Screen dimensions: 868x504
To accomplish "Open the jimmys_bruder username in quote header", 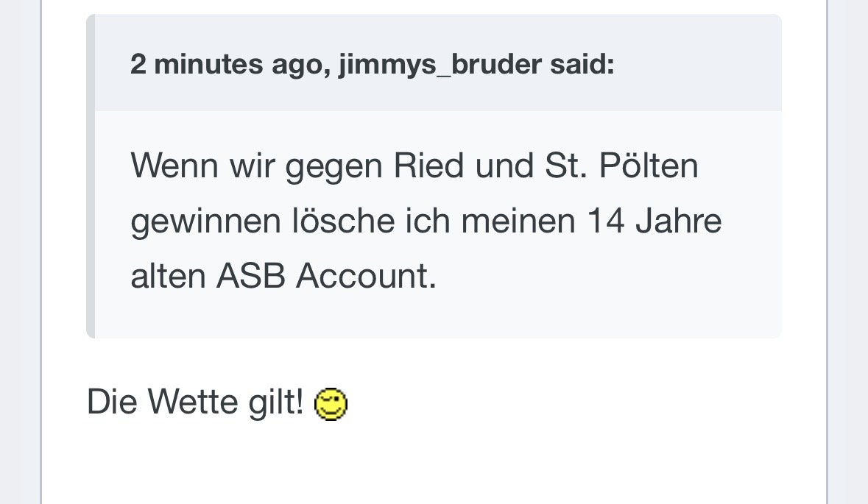I will point(440,65).
